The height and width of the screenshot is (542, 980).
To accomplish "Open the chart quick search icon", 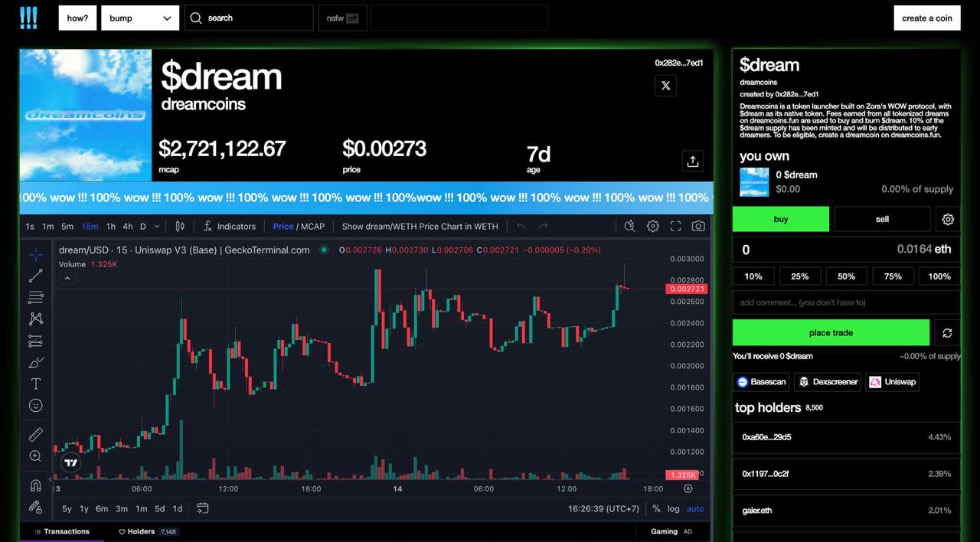I will pyautogui.click(x=629, y=226).
